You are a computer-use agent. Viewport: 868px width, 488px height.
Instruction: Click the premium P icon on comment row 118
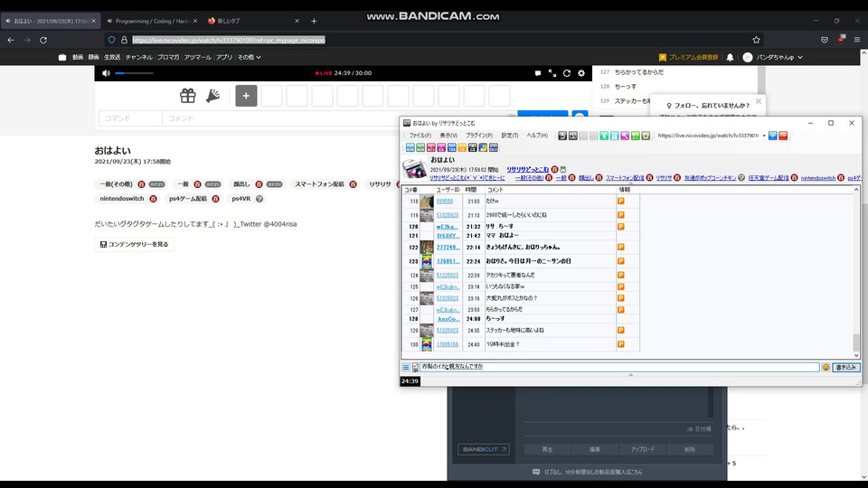click(620, 201)
